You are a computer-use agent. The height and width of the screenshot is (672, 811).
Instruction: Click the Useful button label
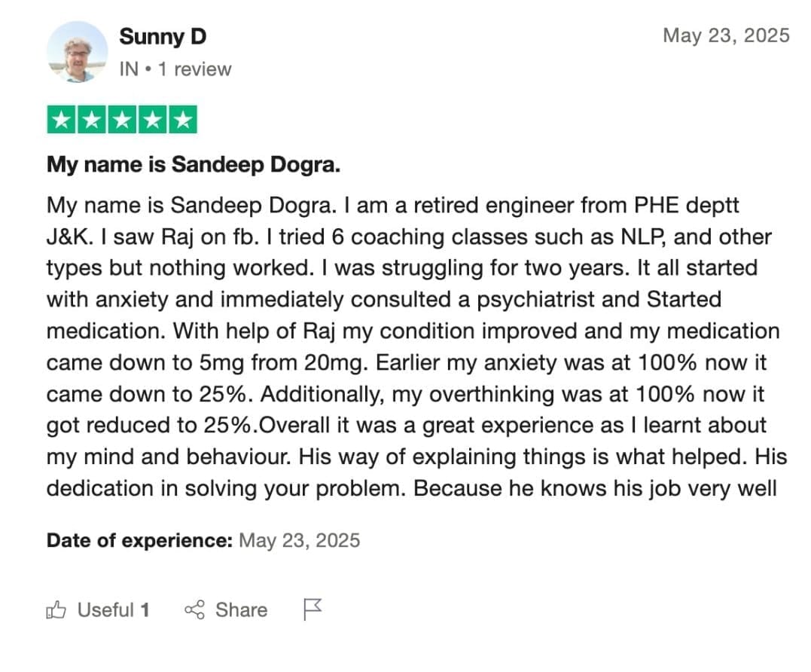[105, 610]
